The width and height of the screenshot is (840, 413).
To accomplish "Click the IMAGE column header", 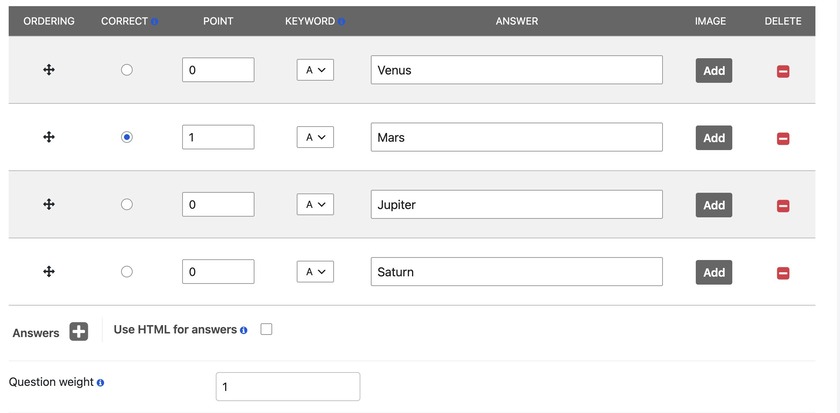I will point(710,21).
